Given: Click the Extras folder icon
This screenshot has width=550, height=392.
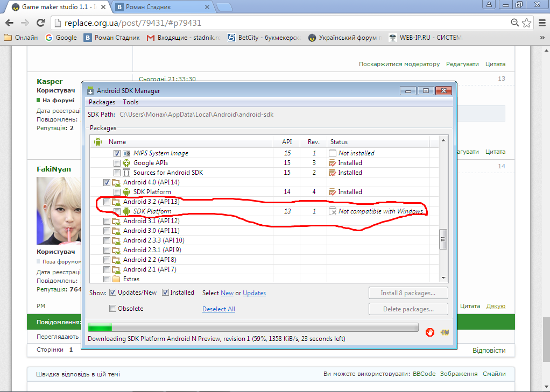Looking at the screenshot, I should (x=116, y=279).
